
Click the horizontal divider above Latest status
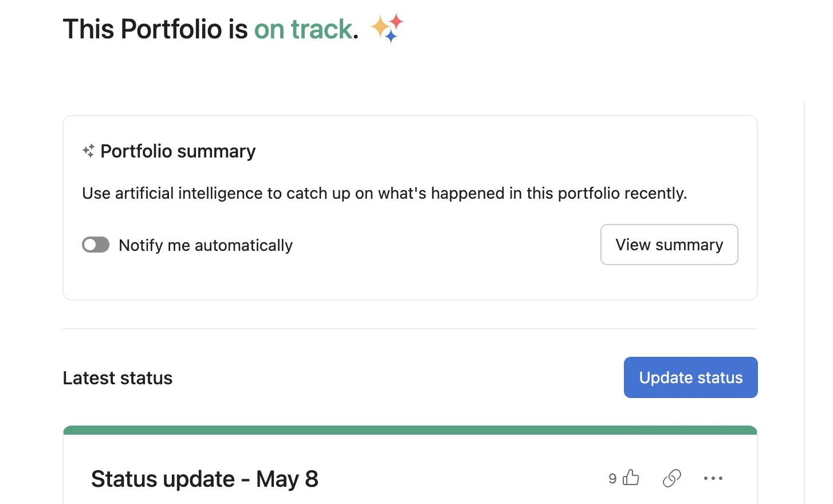tap(410, 329)
